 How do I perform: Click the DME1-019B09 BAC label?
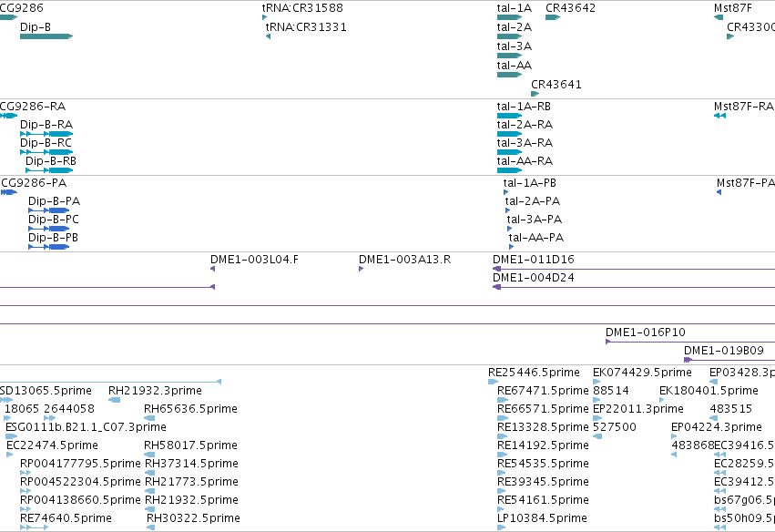point(724,351)
